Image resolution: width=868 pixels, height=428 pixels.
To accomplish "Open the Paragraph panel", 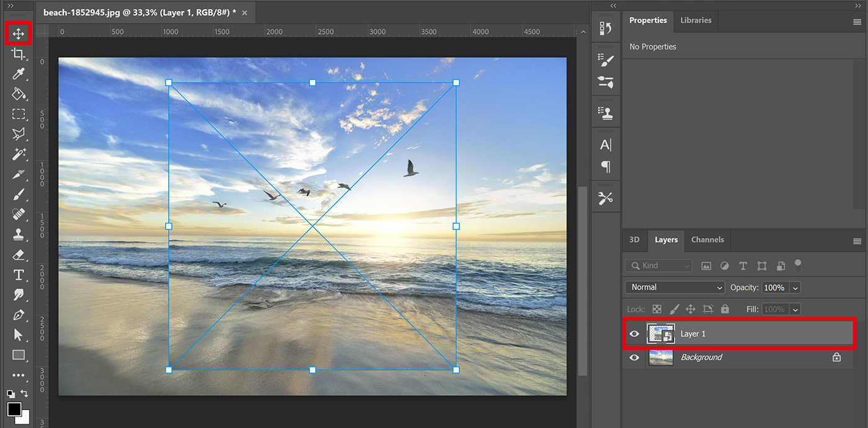I will pyautogui.click(x=606, y=167).
